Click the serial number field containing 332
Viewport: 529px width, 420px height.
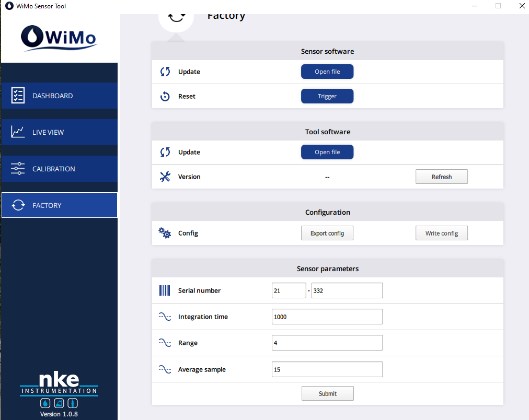(347, 290)
